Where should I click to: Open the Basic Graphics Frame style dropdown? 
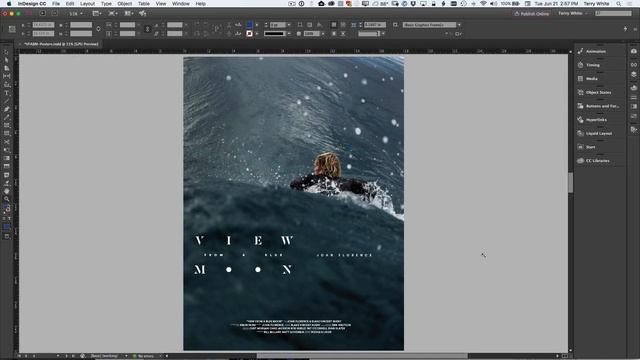click(x=459, y=25)
